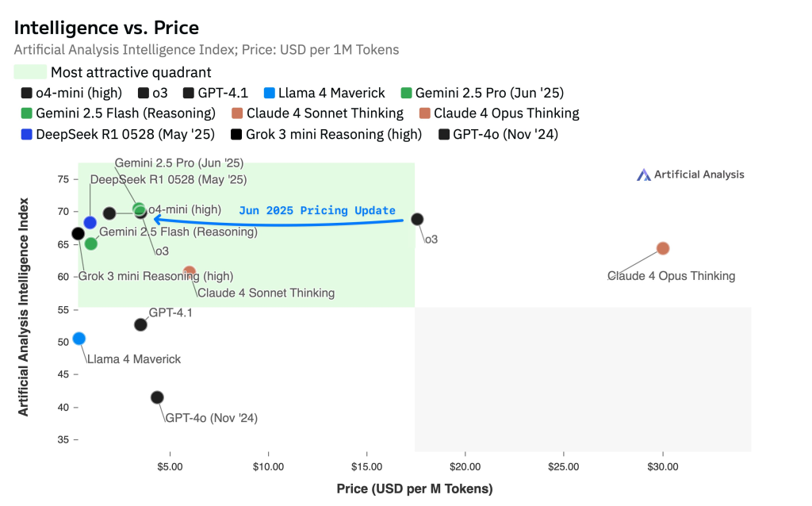Select the Llama 4 Maverick blue data point
The image size is (812, 506).
click(x=79, y=339)
